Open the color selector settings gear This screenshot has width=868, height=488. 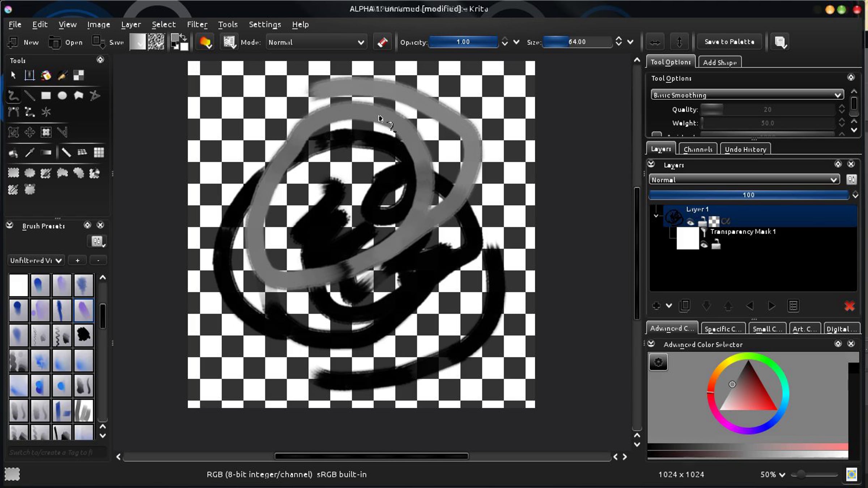point(658,362)
